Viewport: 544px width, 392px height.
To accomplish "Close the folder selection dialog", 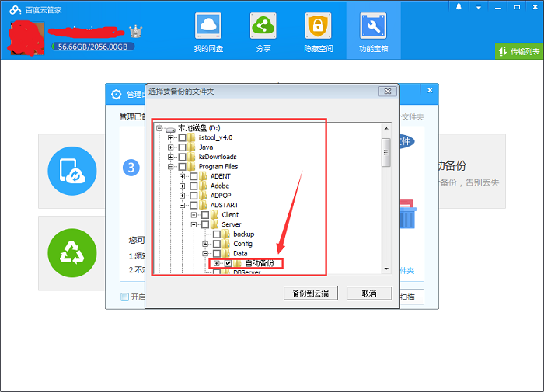I will click(388, 91).
